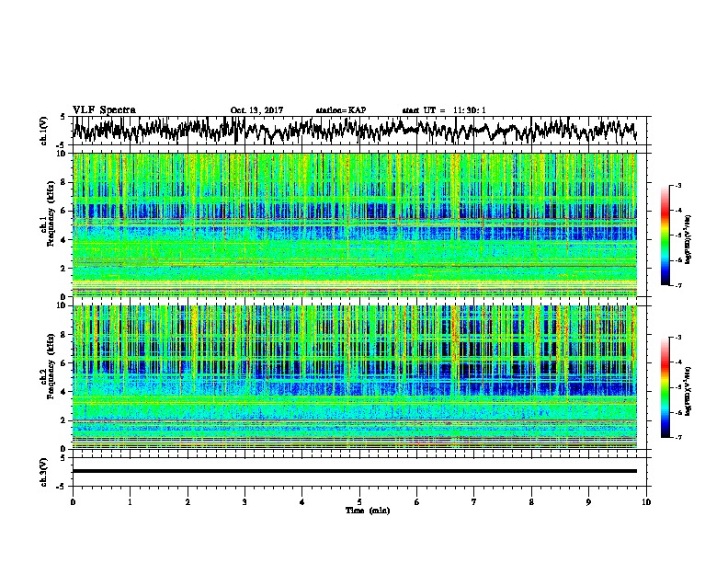
Task: Click the time-axis tick label "5"
Action: pos(359,502)
